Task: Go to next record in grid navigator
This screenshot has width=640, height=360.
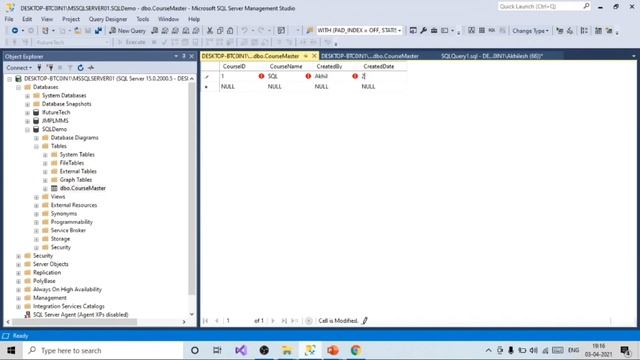Action: [x=273, y=321]
